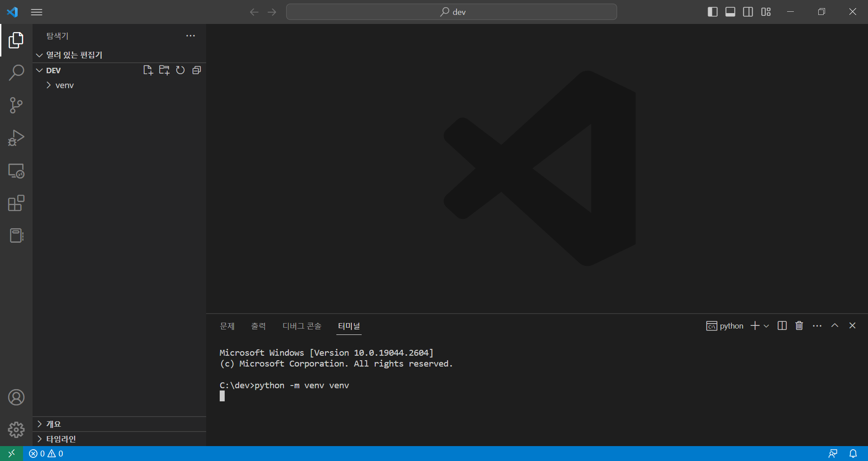The height and width of the screenshot is (461, 868).
Task: Kill terminal with trash icon
Action: point(799,326)
